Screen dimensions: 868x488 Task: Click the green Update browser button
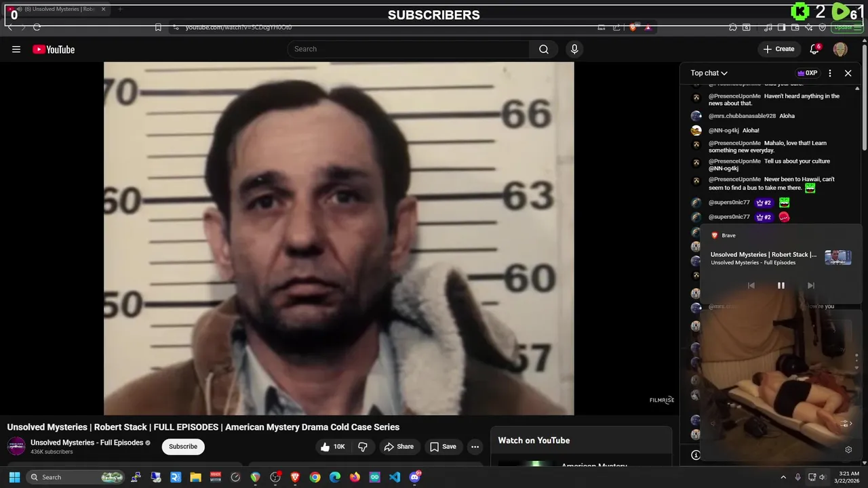click(x=846, y=27)
